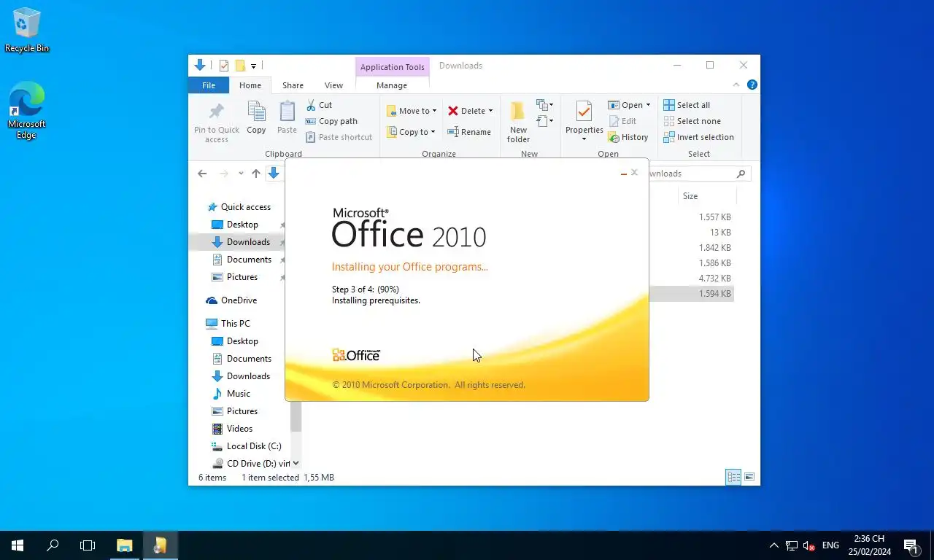Click the taskbar Search magnifier
This screenshot has width=934, height=560.
53,545
